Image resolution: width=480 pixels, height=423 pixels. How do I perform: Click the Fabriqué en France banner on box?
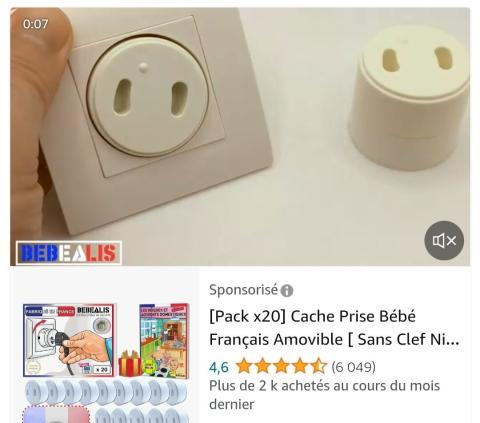50,311
